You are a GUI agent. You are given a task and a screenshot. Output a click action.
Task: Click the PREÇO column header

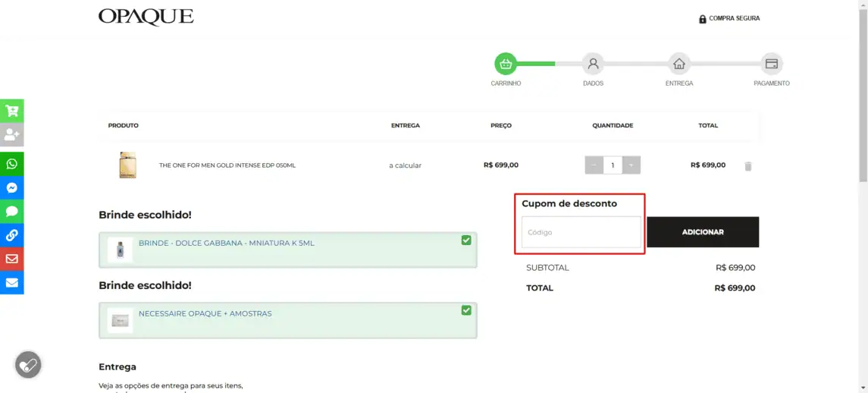tap(501, 125)
